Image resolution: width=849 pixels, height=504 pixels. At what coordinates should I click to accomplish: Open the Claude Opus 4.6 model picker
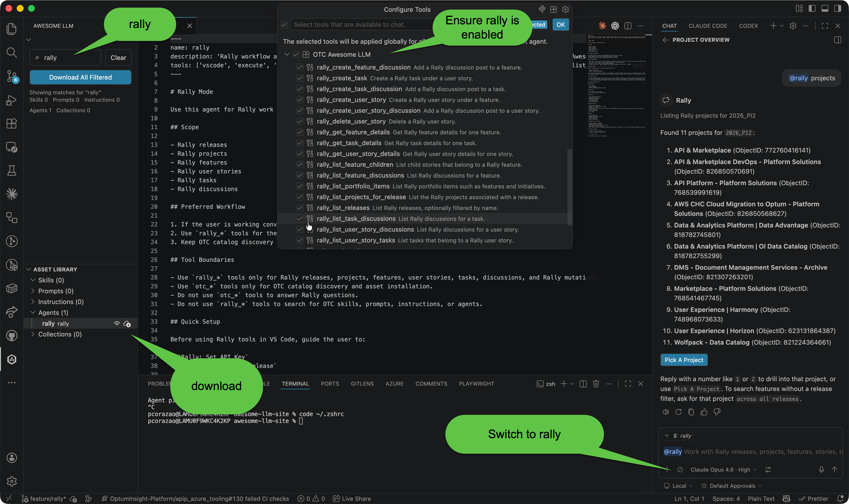723,469
